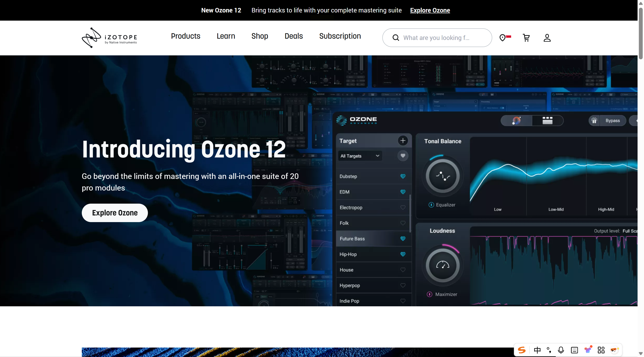
Task: Click the Explore Ozone link in top banner
Action: (x=430, y=10)
